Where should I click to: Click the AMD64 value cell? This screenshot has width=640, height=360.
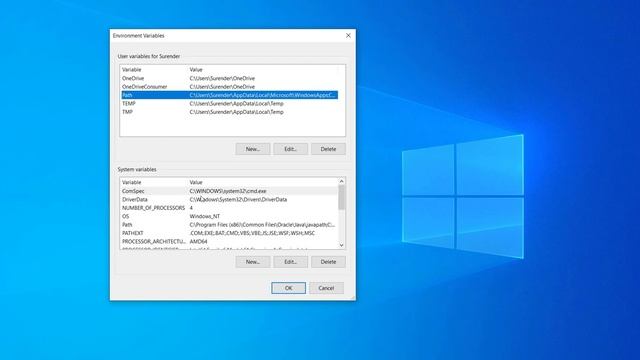[198, 242]
